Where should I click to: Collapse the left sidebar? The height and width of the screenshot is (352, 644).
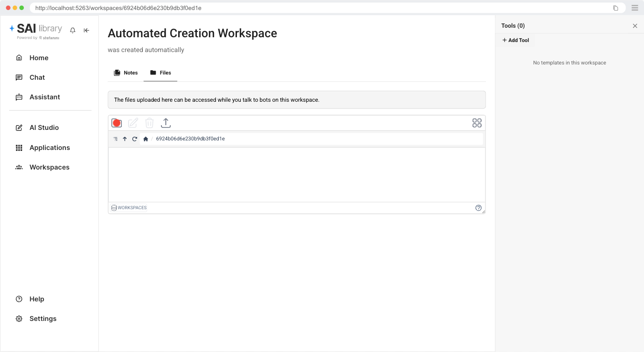click(86, 30)
